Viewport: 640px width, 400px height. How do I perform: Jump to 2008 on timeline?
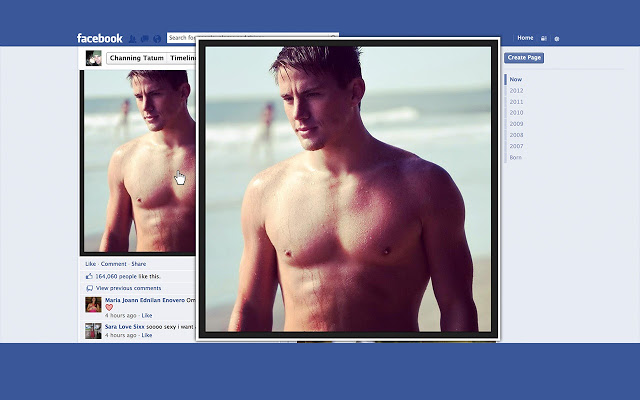(516, 135)
